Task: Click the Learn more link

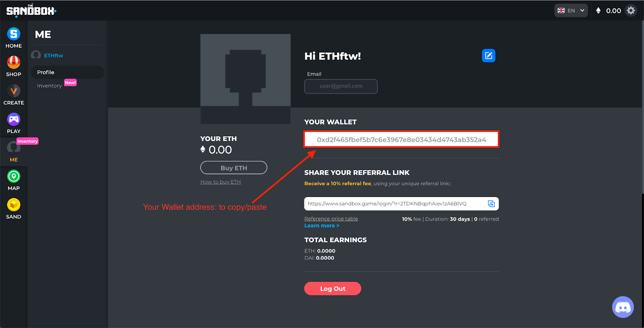Action: (322, 226)
